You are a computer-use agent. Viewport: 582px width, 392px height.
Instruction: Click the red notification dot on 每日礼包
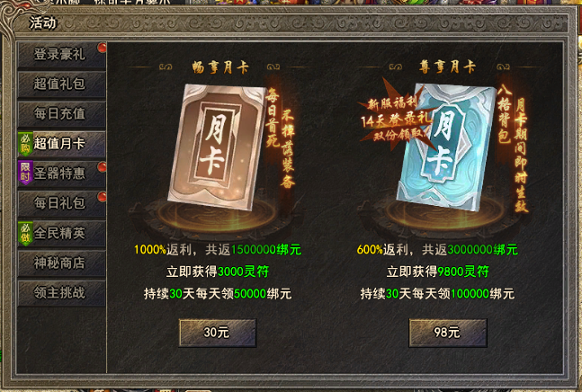102,197
